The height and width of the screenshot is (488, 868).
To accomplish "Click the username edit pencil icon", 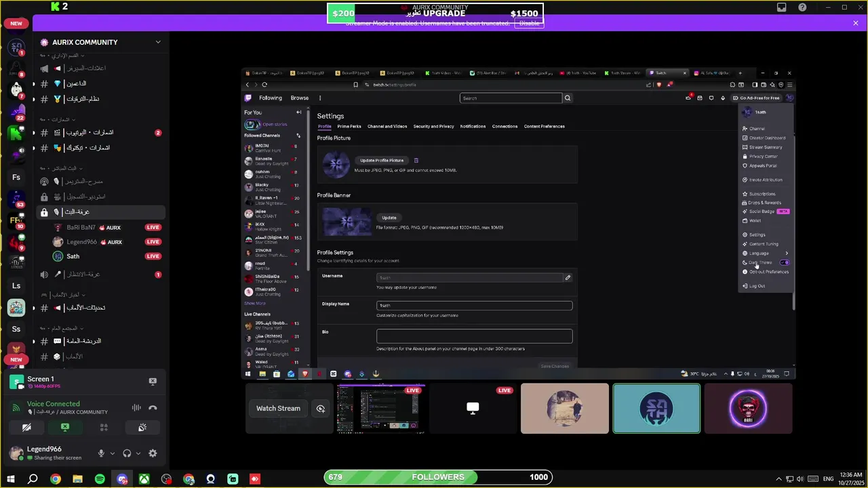I will 568,277.
